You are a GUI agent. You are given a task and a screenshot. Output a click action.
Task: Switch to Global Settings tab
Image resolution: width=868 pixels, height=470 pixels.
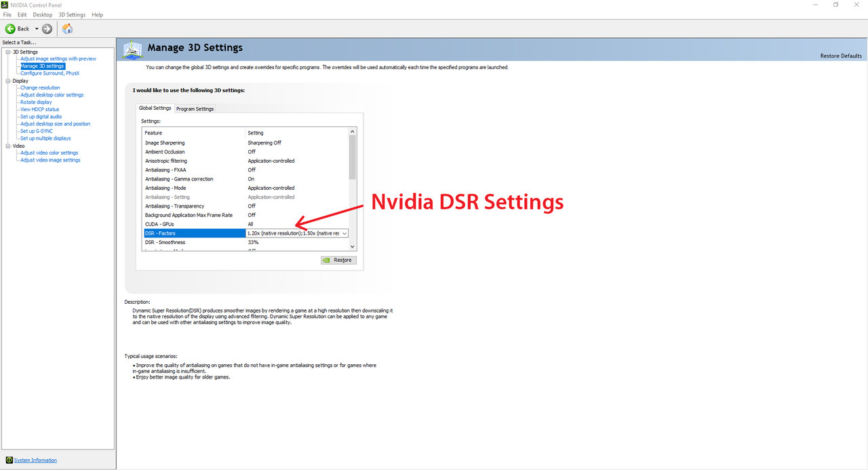point(155,108)
